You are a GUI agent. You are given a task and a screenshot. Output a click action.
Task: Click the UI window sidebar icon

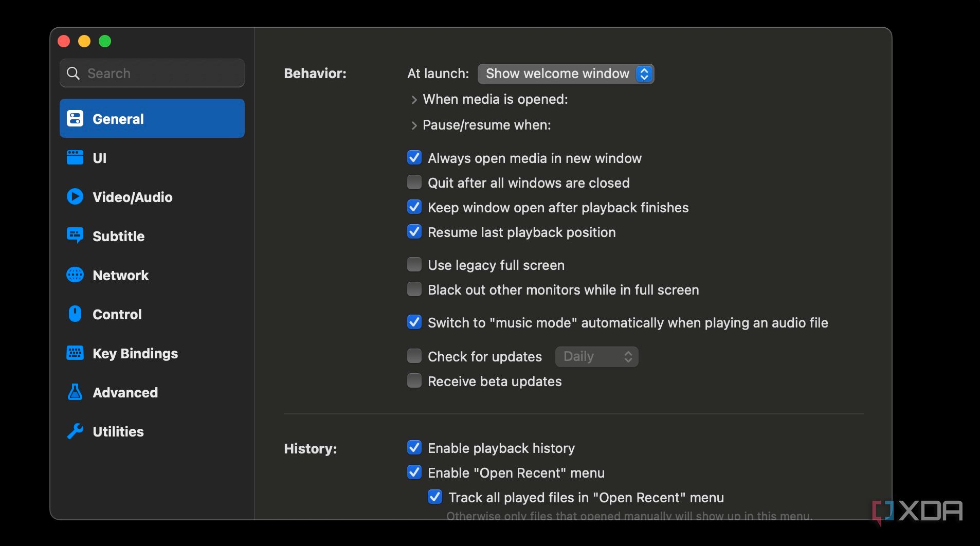click(x=75, y=157)
